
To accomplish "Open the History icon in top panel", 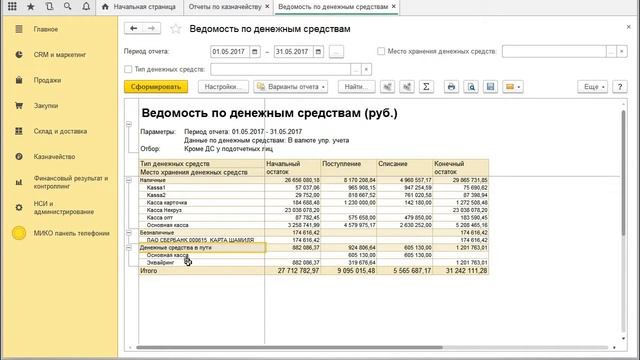I will 49,7.
